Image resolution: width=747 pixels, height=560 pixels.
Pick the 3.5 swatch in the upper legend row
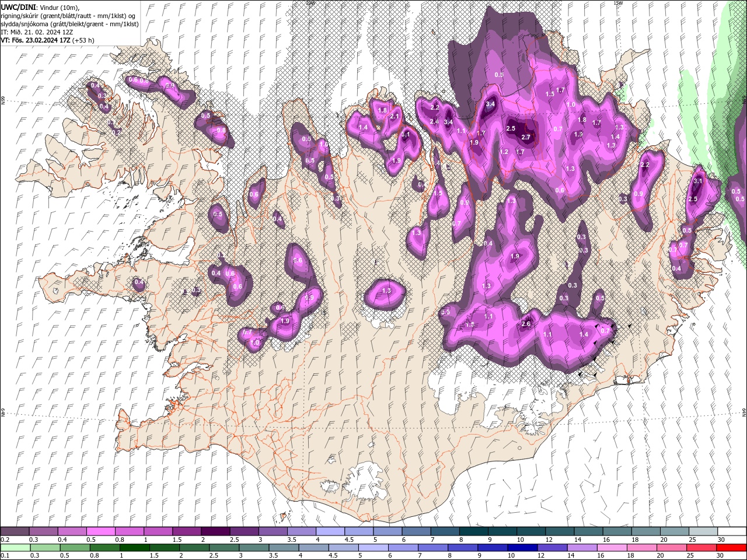[301, 531]
